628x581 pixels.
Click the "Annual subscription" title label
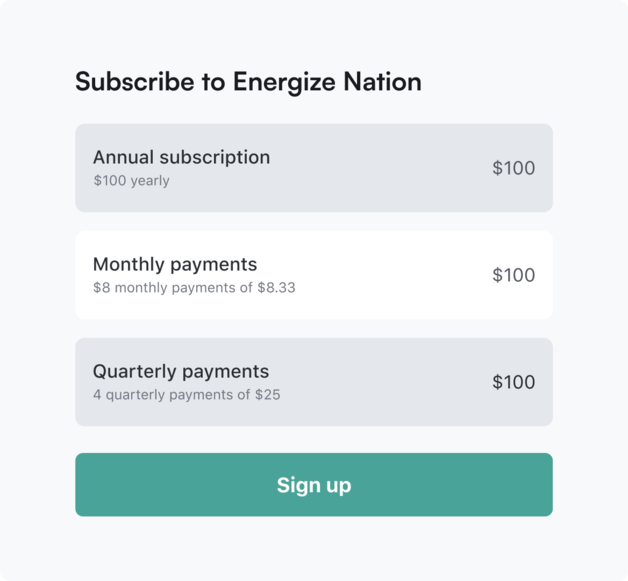(181, 157)
